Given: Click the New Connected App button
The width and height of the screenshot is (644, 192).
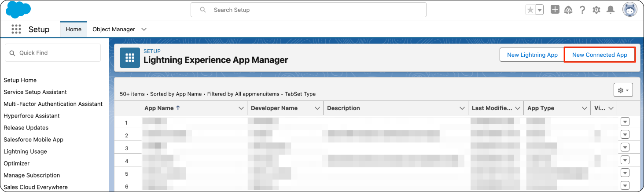Looking at the screenshot, I should (600, 55).
